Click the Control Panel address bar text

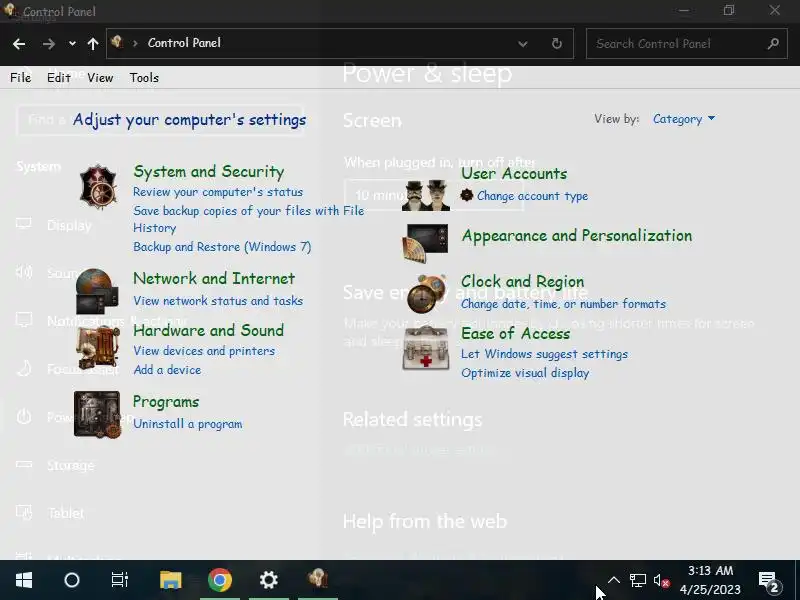(184, 43)
